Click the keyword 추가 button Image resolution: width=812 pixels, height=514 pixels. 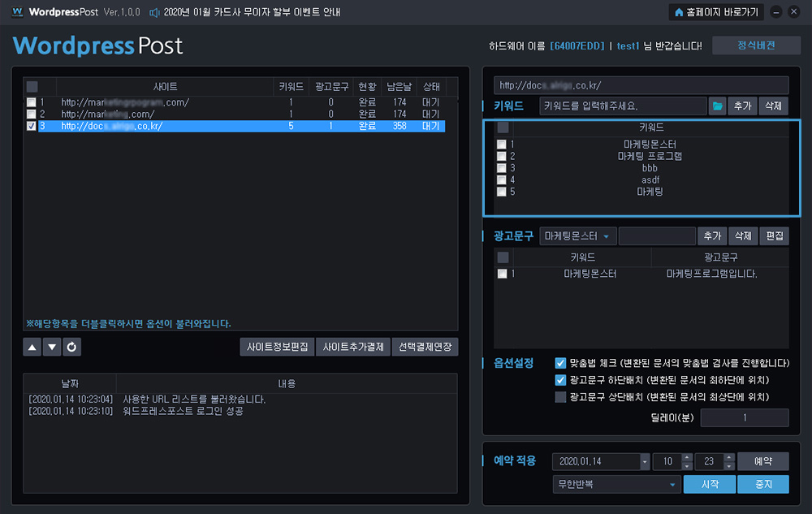(743, 106)
